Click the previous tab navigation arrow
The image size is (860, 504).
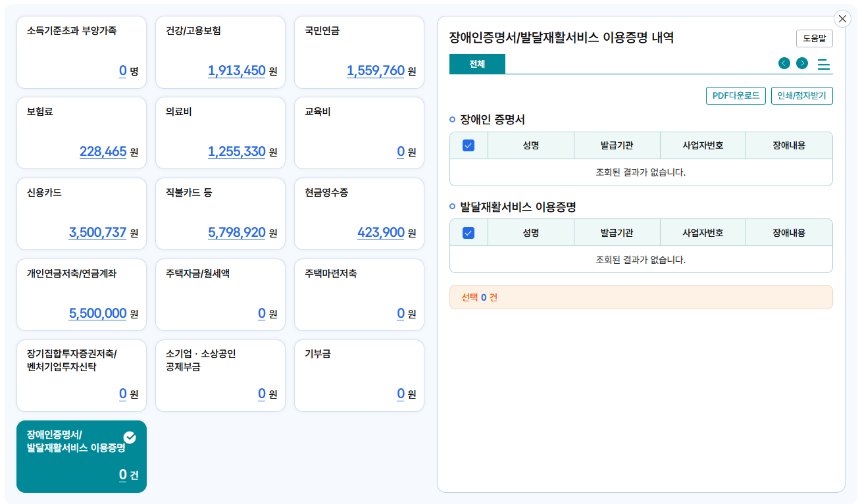(x=784, y=63)
